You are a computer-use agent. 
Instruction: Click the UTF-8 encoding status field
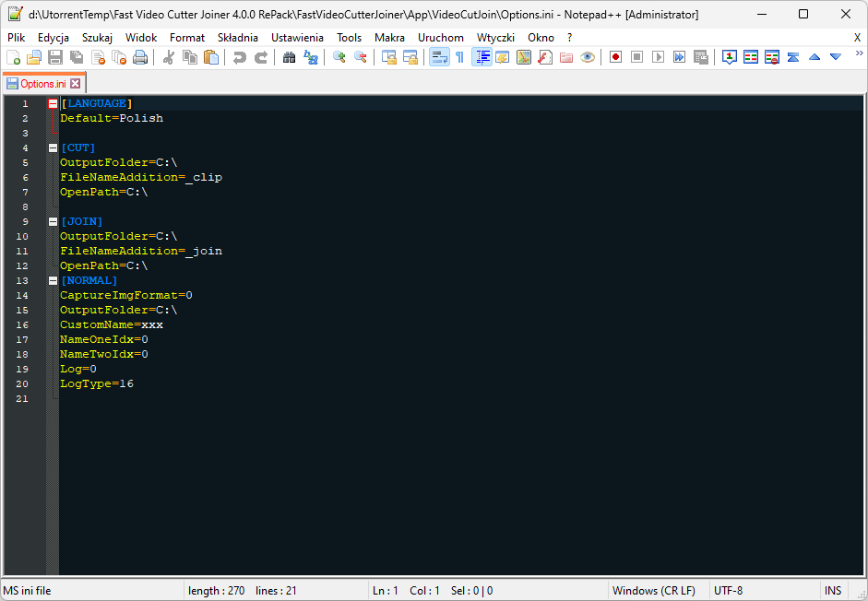tap(764, 591)
